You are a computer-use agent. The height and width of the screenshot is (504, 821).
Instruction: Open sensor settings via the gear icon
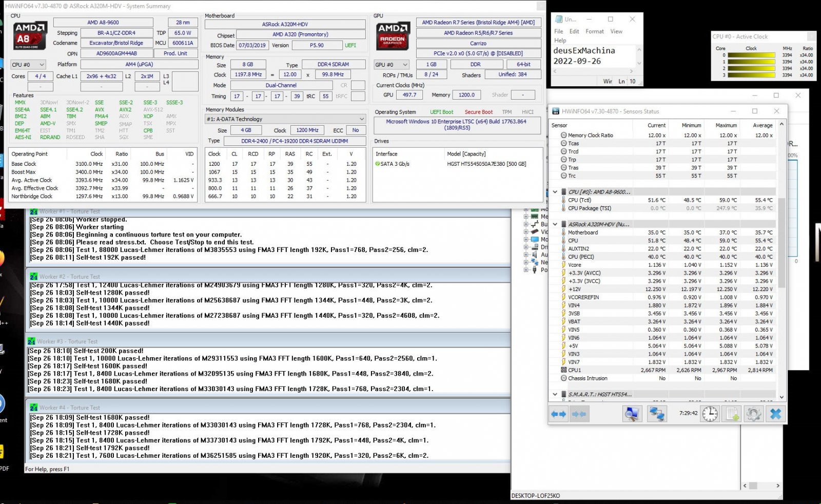(x=754, y=414)
